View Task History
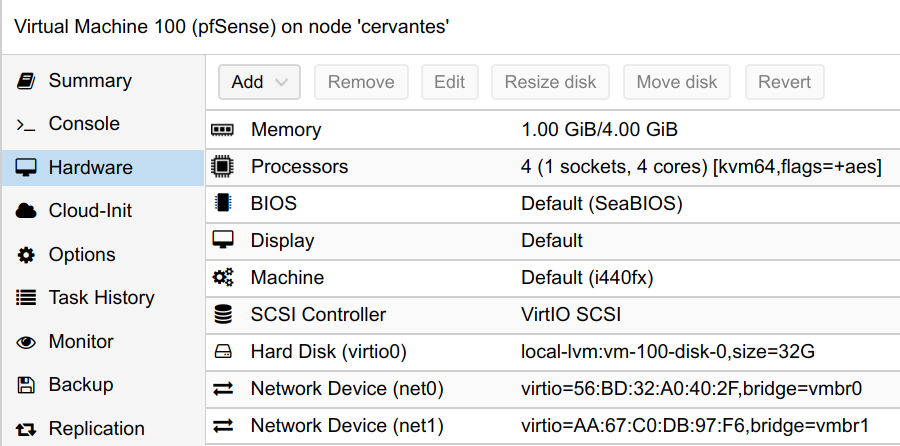 (103, 298)
